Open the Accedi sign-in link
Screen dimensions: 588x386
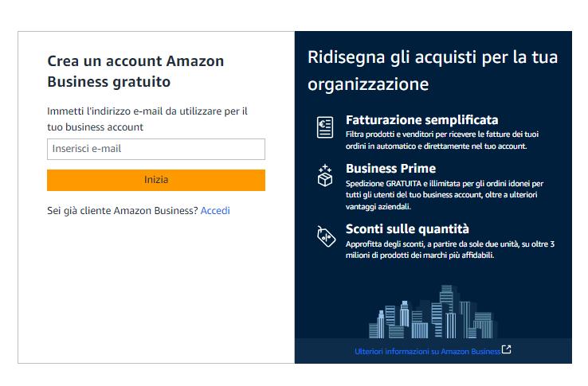click(x=215, y=210)
